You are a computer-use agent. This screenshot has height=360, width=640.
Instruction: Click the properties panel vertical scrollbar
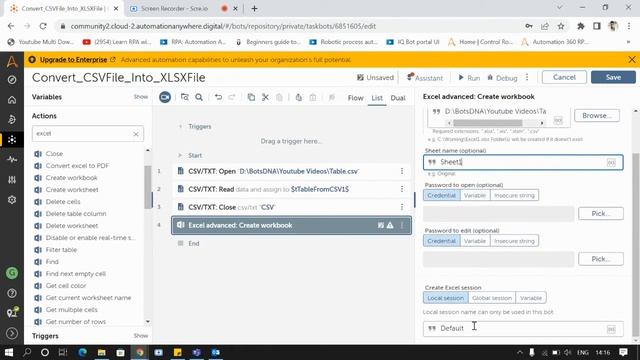point(636,245)
